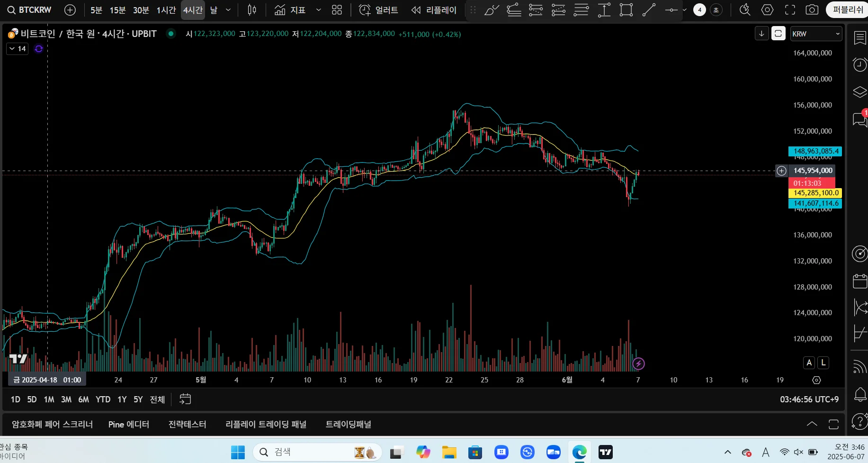Image resolution: width=868 pixels, height=463 pixels.
Task: Open the candlestick chart type selector
Action: [x=252, y=10]
